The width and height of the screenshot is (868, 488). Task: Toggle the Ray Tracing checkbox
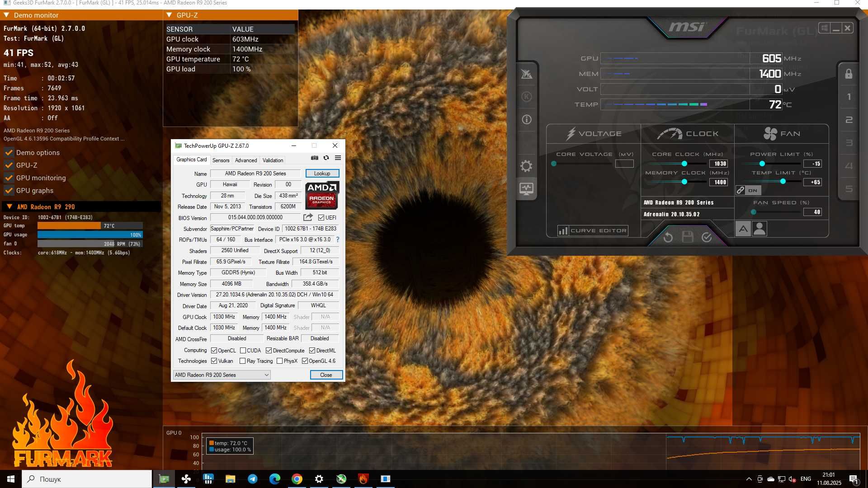click(x=243, y=361)
